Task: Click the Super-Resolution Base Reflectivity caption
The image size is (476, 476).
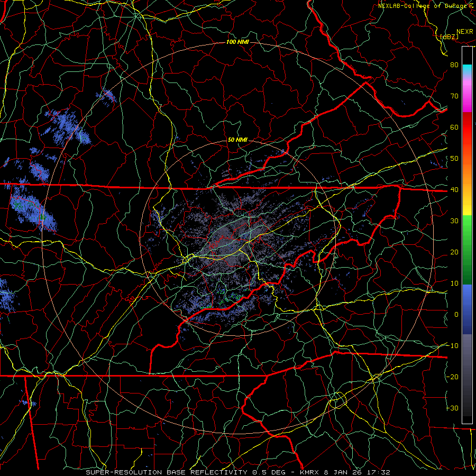Action: 237,472
